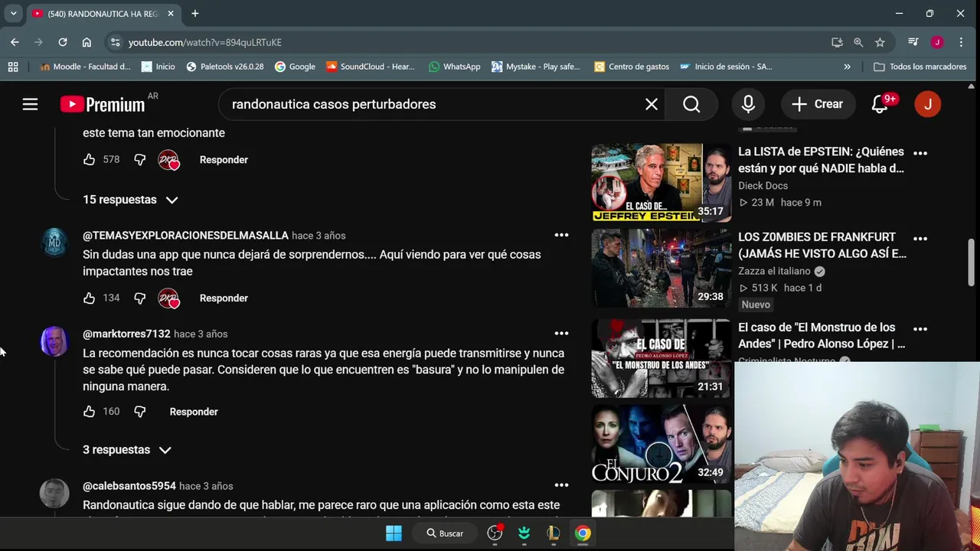This screenshot has height=551, width=980.
Task: Click the browser back arrow
Action: (15, 42)
